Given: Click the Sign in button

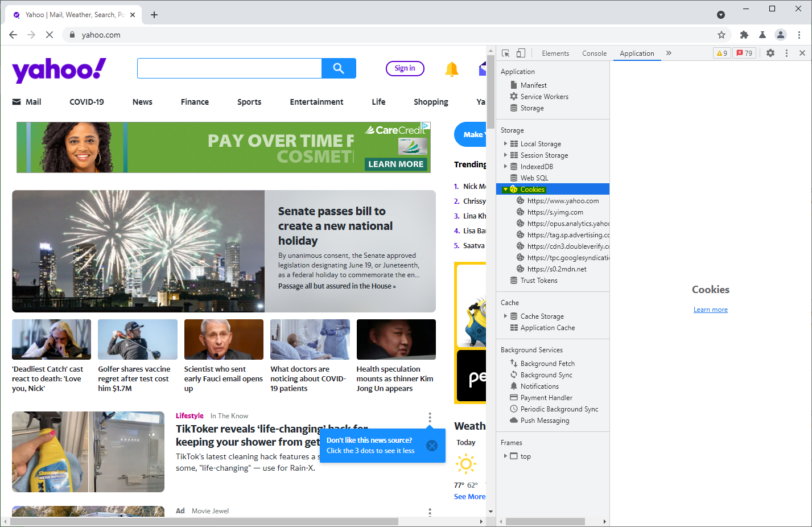Looking at the screenshot, I should [x=405, y=68].
